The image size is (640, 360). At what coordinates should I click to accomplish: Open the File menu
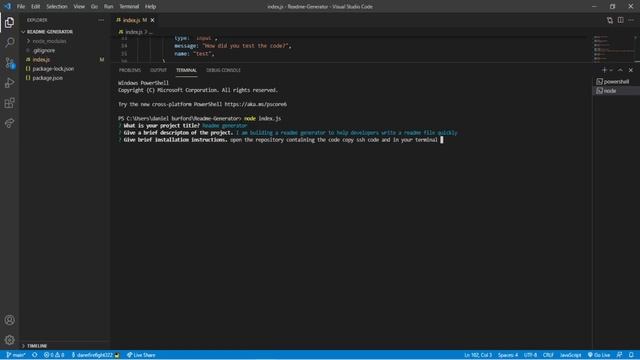click(21, 7)
